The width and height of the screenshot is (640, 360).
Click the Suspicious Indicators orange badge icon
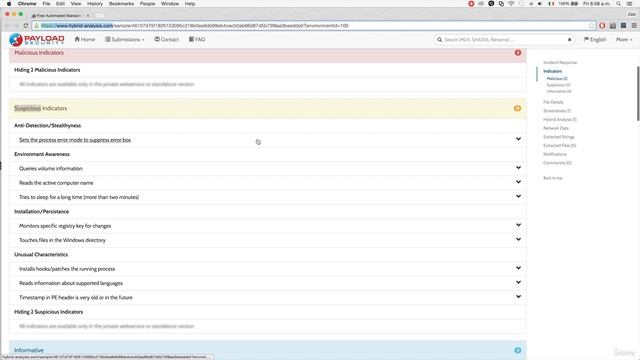pyautogui.click(x=518, y=108)
